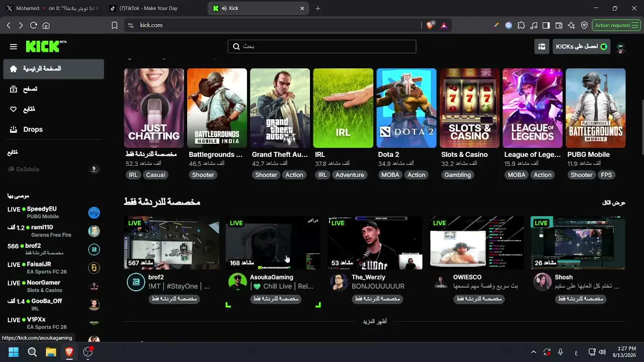The image size is (644, 362).
Task: Click the Gambling tag under Slots & Casino
Action: tap(458, 175)
